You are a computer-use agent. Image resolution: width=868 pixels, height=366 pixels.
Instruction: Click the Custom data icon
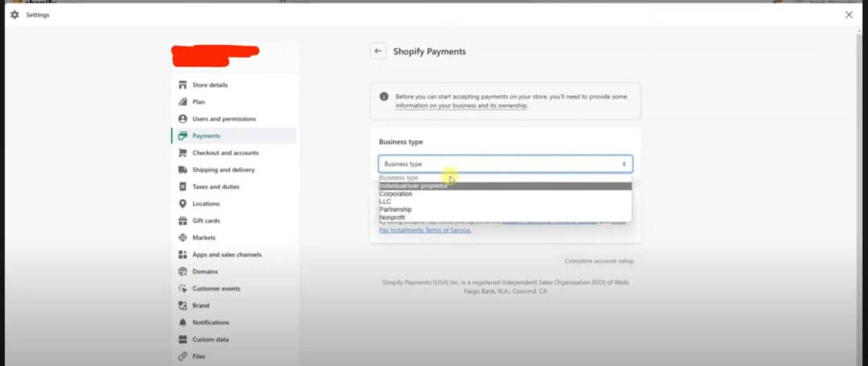point(182,340)
